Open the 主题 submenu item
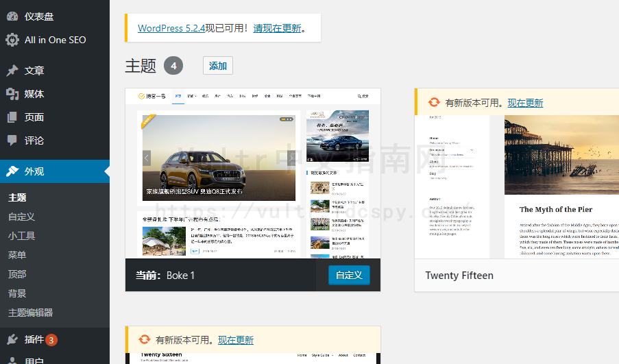 click(17, 197)
